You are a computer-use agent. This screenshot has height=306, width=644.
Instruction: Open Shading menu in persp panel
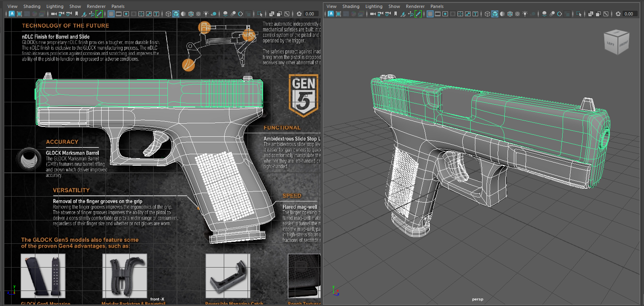(351, 6)
